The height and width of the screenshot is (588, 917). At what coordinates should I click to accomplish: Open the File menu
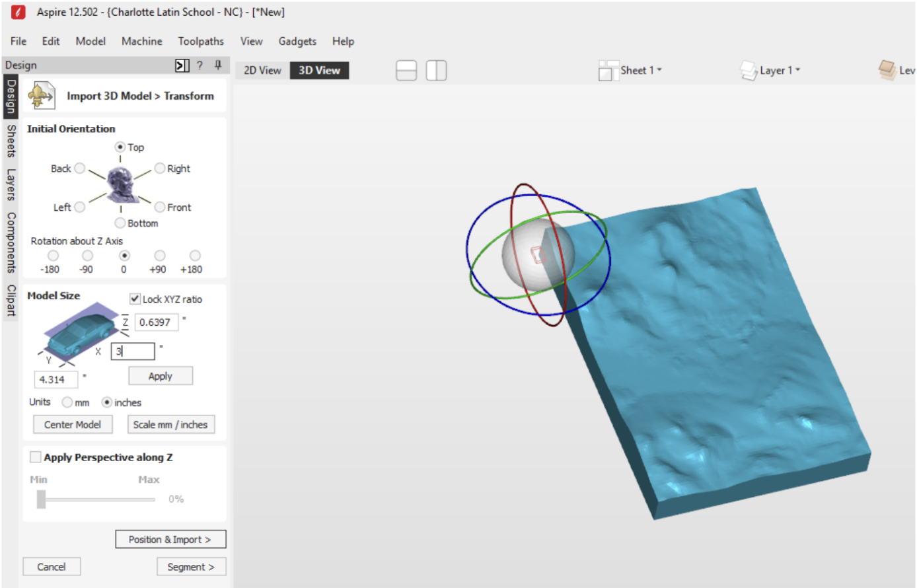[x=18, y=41]
